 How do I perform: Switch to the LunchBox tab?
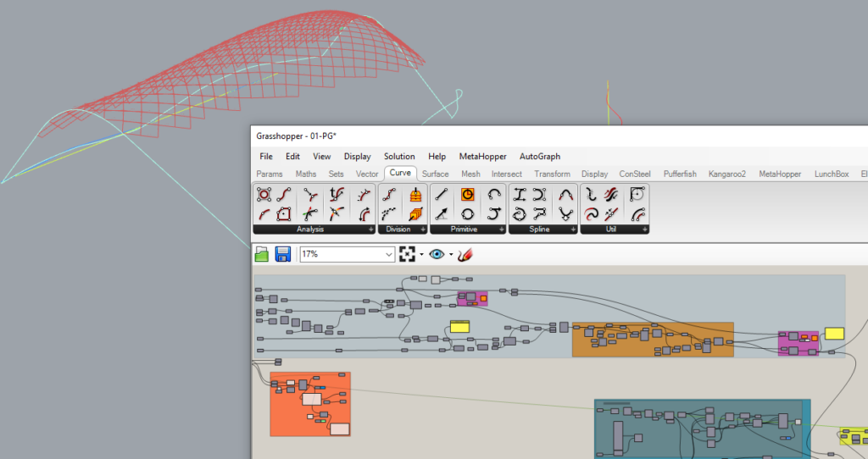[x=832, y=174]
